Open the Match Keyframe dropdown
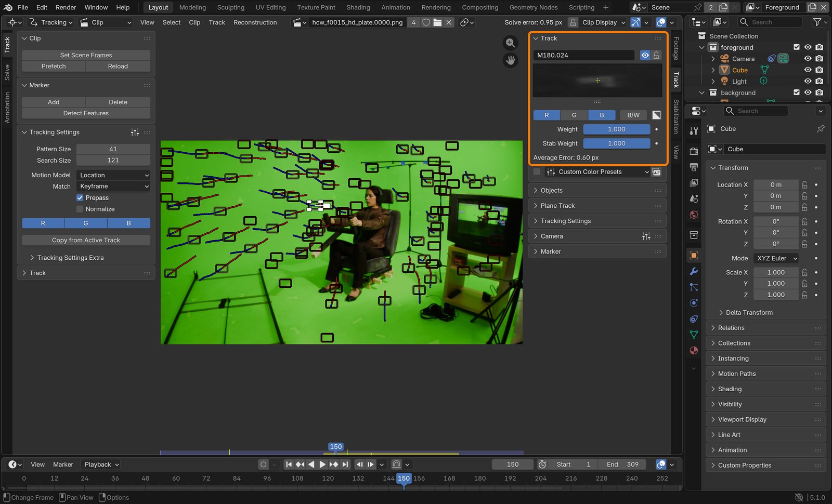Viewport: 832px width, 504px height. pos(113,186)
